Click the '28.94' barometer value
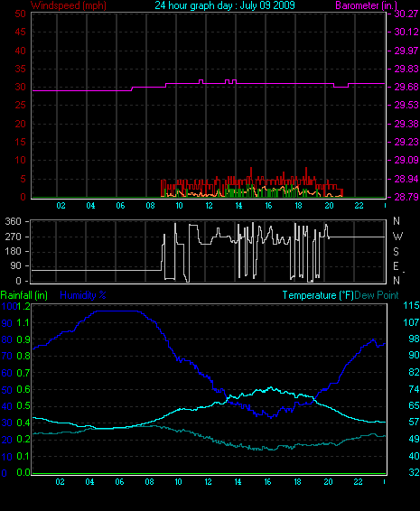The height and width of the screenshot is (511, 420). pyautogui.click(x=406, y=179)
